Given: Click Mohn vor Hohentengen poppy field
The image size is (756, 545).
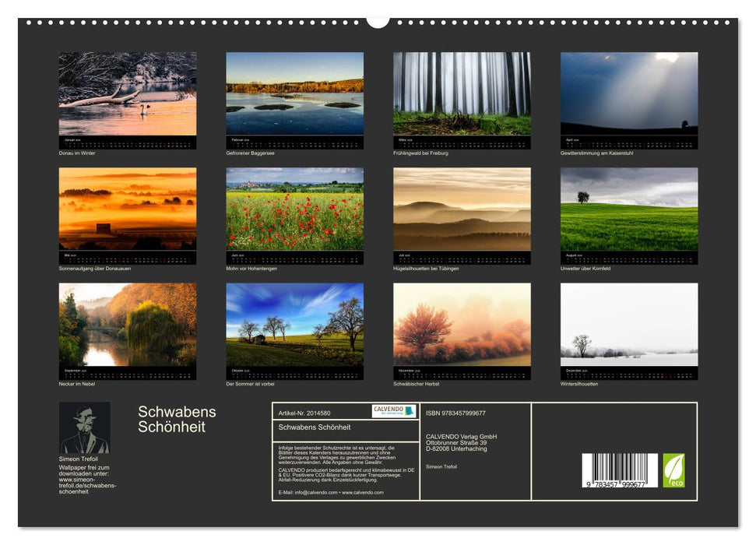Looking at the screenshot, I should tap(294, 209).
